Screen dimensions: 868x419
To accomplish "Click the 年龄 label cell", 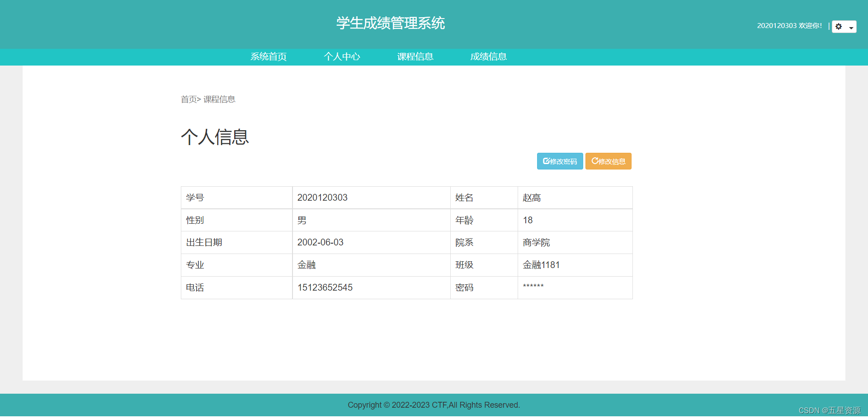I will 484,220.
